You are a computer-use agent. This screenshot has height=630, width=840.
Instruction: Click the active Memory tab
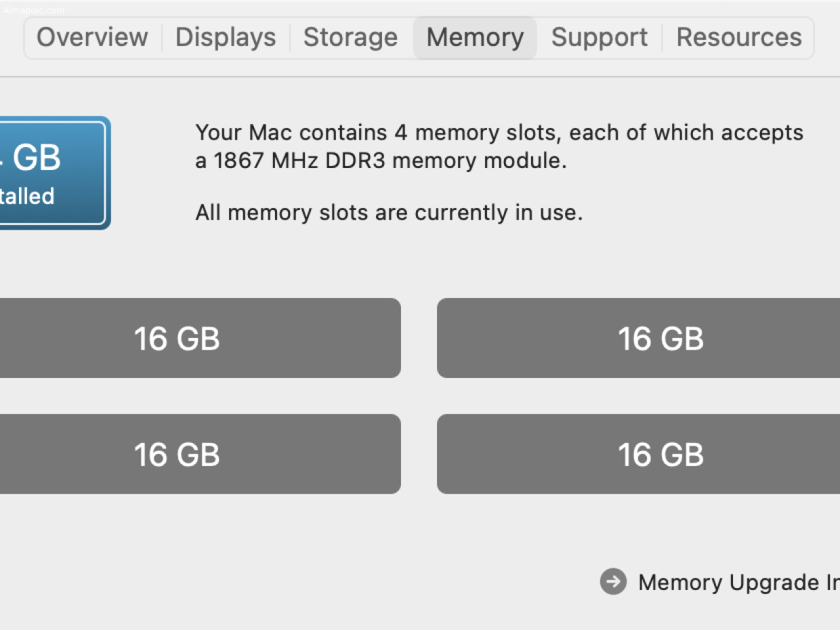click(475, 37)
